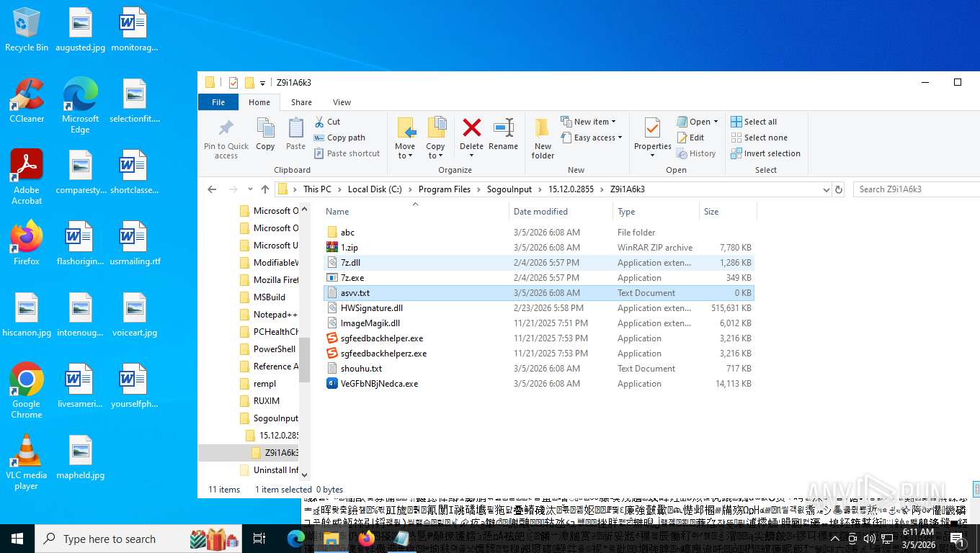This screenshot has width=980, height=553.
Task: Open the Copy to dropdown
Action: pyautogui.click(x=435, y=138)
